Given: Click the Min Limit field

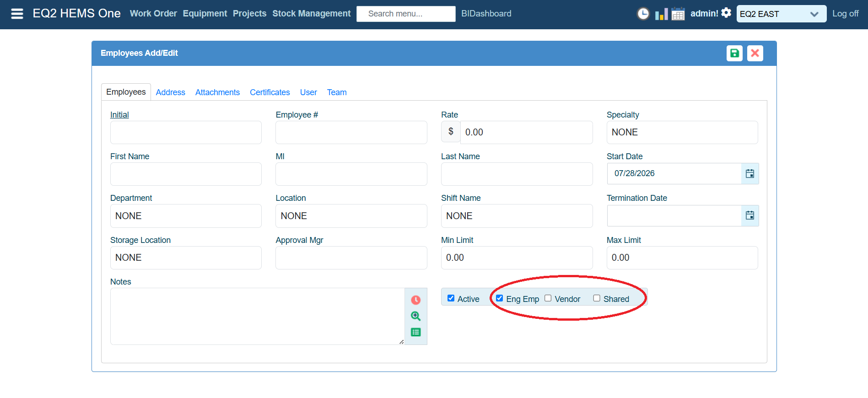Looking at the screenshot, I should pyautogui.click(x=517, y=258).
